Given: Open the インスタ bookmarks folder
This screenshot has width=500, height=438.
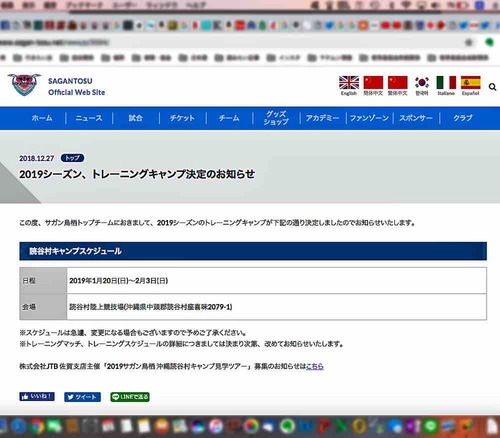Looking at the screenshot, I should [284, 58].
